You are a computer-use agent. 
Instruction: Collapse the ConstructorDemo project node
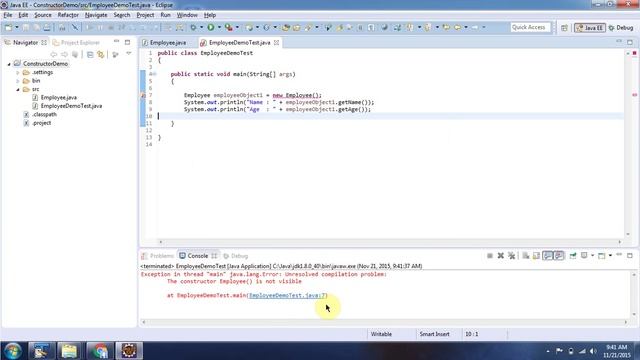coord(9,64)
